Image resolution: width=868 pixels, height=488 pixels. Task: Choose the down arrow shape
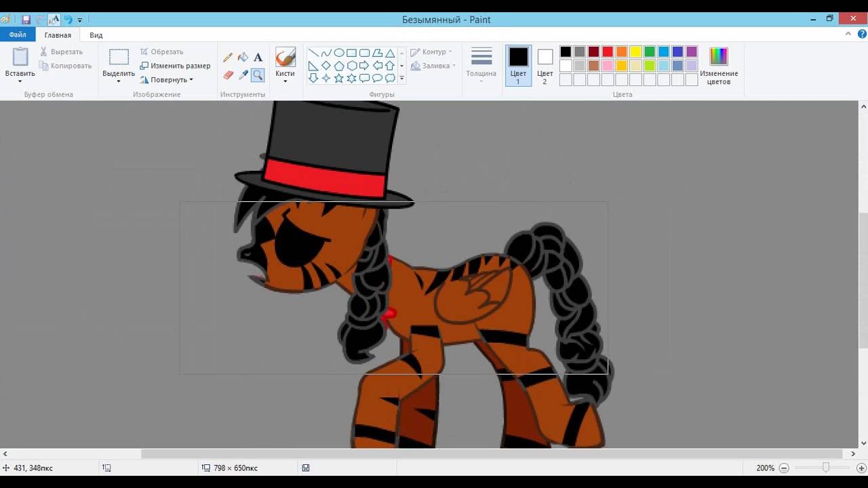(x=313, y=79)
